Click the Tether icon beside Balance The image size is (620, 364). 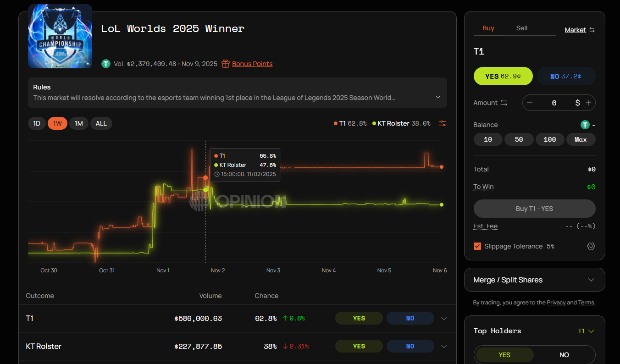click(x=585, y=124)
